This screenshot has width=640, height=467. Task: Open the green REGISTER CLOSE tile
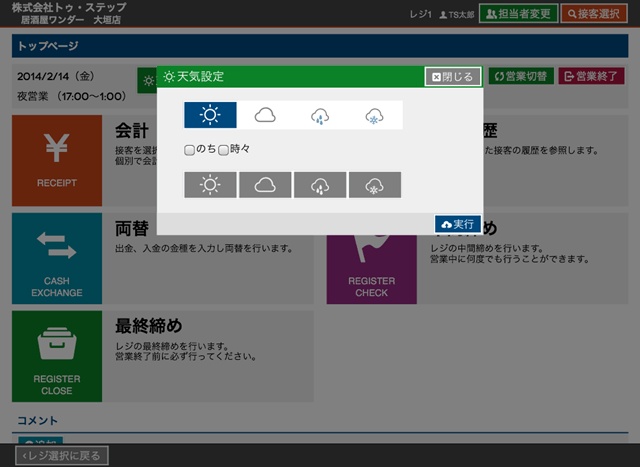56,355
